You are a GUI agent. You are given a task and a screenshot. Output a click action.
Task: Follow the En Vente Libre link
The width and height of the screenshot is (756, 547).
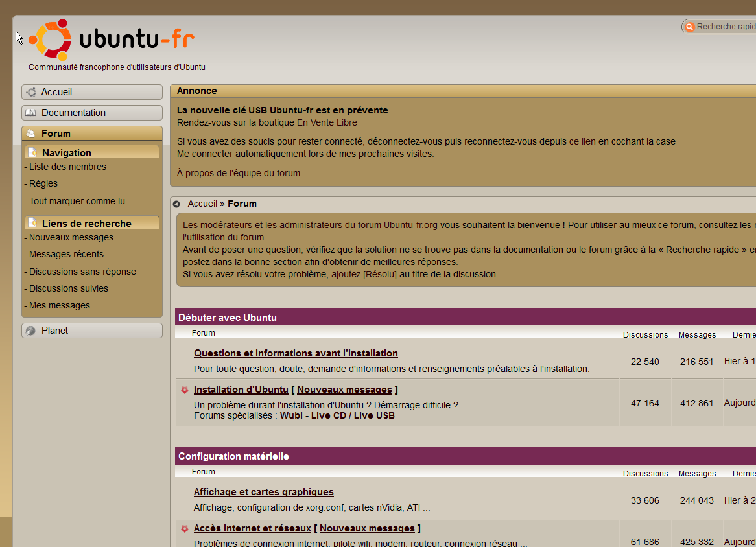pos(327,123)
